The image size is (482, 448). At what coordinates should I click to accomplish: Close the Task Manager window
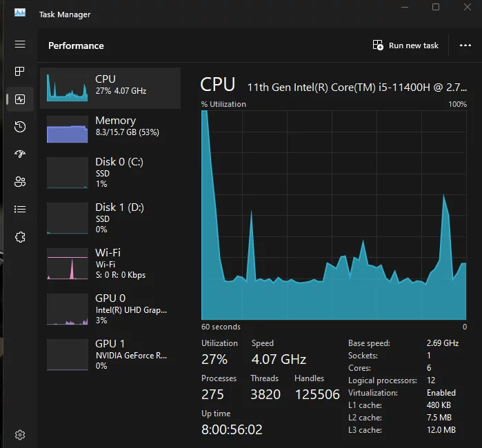click(x=468, y=7)
